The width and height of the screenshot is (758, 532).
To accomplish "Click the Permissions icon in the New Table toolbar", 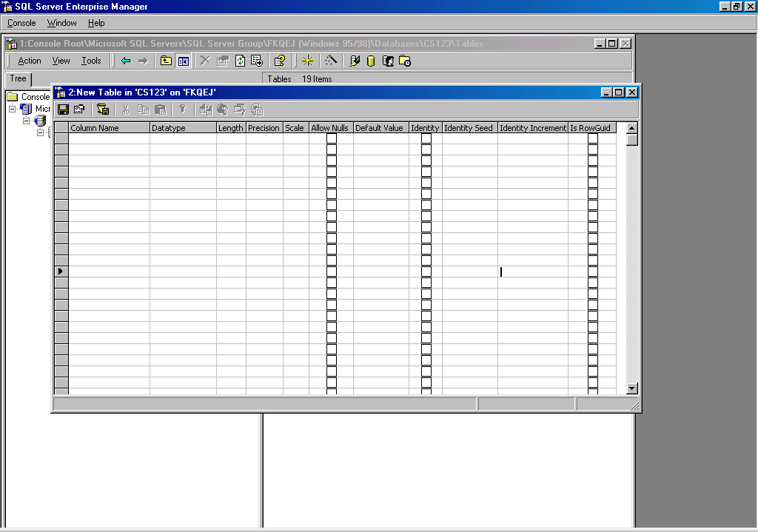I will click(x=222, y=110).
